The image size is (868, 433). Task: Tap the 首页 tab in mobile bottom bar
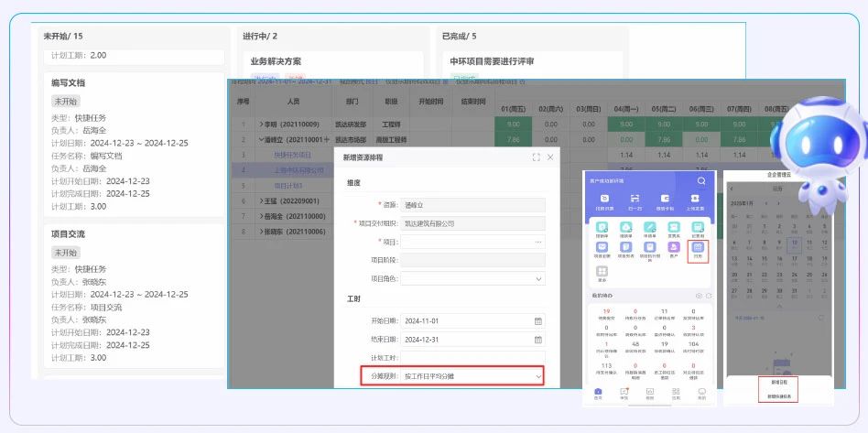598,393
